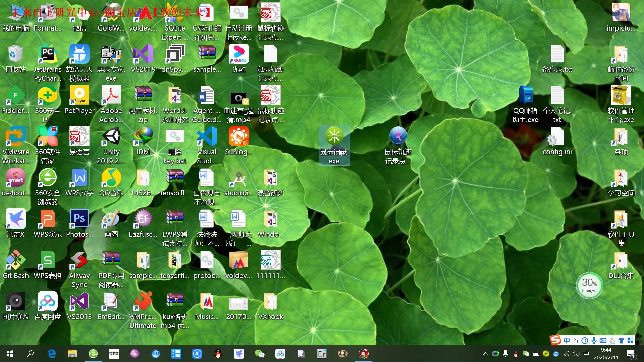The height and width of the screenshot is (362, 644).
Task: Launch Git Bash shortcut
Action: click(15, 265)
